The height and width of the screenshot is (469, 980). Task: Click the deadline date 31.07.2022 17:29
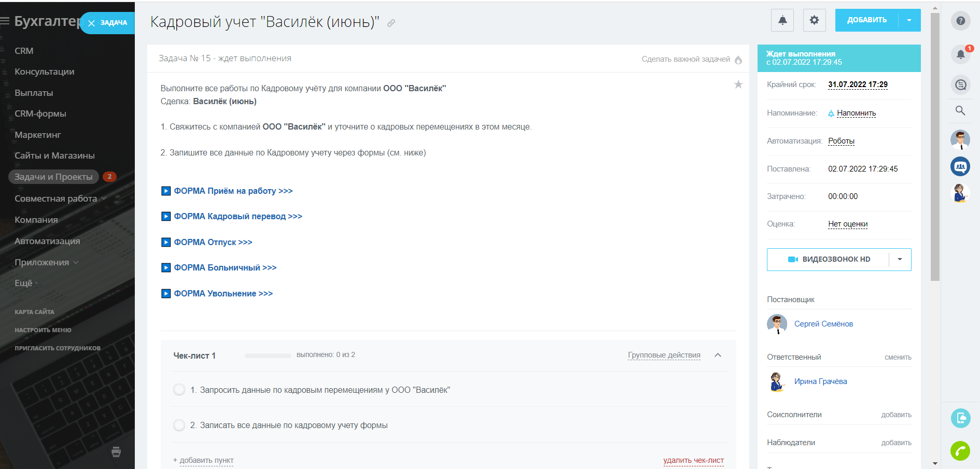858,84
